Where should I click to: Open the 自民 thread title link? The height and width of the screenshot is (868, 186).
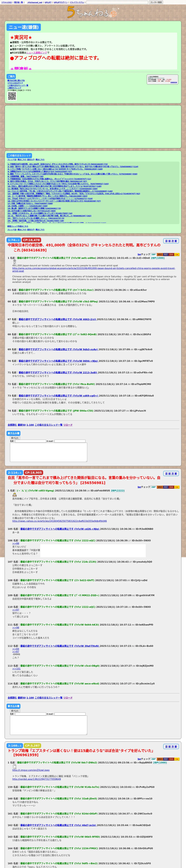tap(84, 480)
